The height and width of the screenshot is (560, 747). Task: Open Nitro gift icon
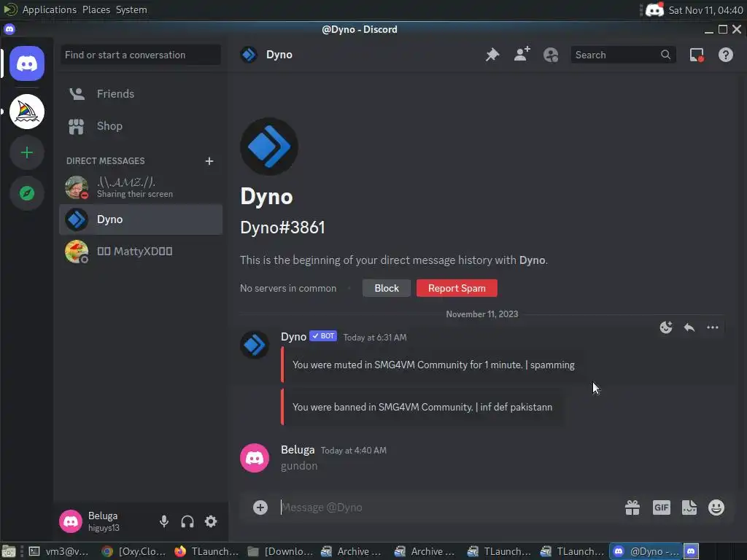(x=632, y=507)
